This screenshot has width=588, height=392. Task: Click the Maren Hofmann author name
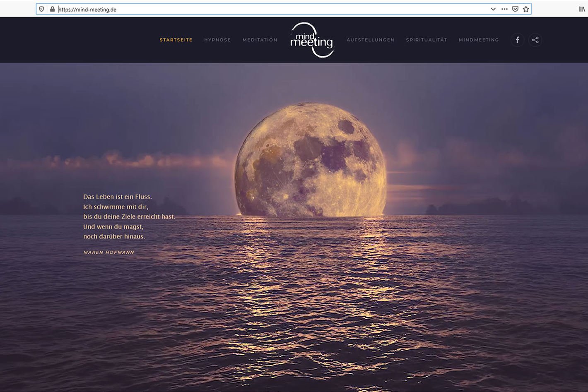108,253
